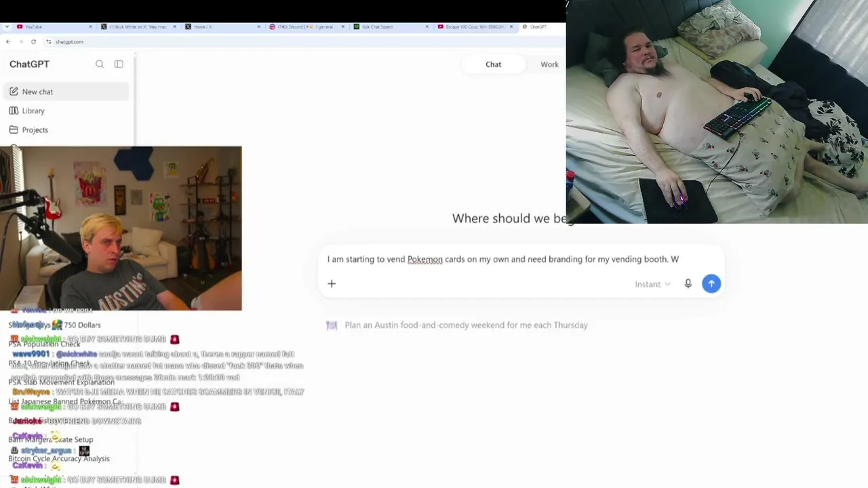The width and height of the screenshot is (868, 488).
Task: Select the Work mode tab
Action: pyautogui.click(x=549, y=64)
